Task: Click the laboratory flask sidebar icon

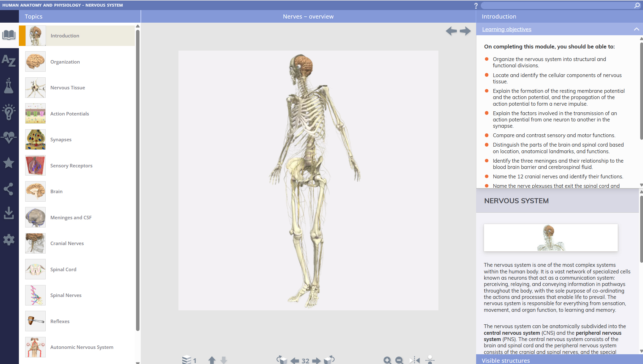Action: [x=9, y=86]
